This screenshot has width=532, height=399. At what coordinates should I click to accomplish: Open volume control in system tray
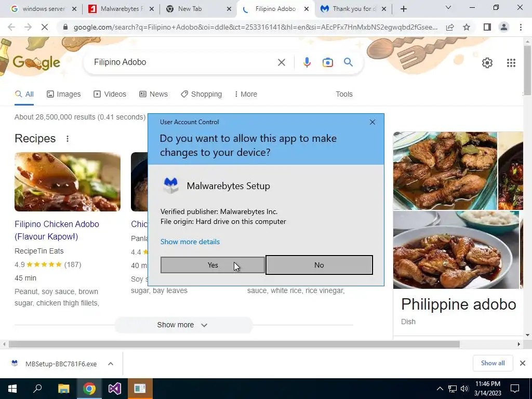pos(464,389)
